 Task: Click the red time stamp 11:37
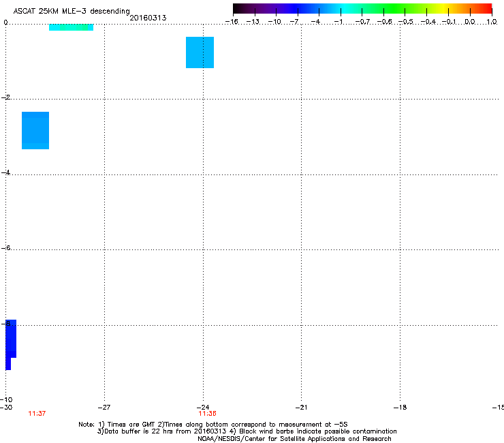coord(37,414)
